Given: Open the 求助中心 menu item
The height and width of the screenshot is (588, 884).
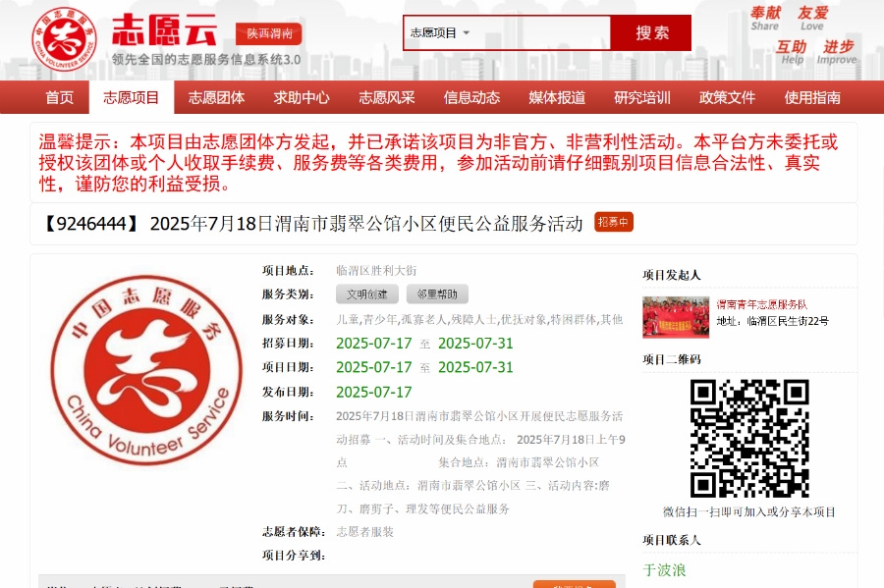Looking at the screenshot, I should coord(302,97).
